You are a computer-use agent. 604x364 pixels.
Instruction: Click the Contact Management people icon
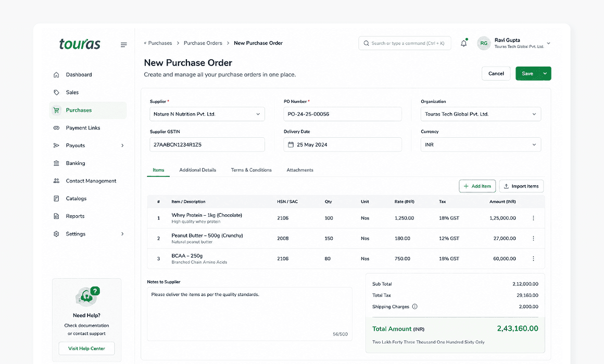click(56, 181)
